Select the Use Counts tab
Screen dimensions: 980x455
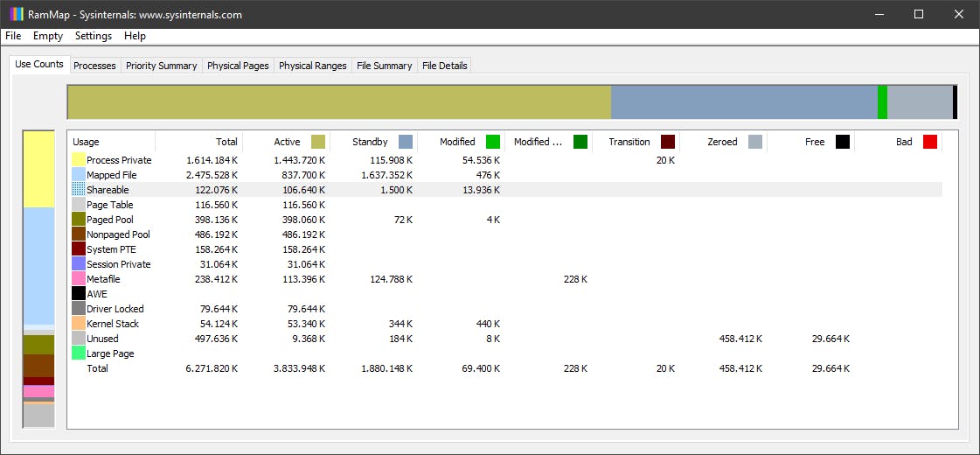39,64
